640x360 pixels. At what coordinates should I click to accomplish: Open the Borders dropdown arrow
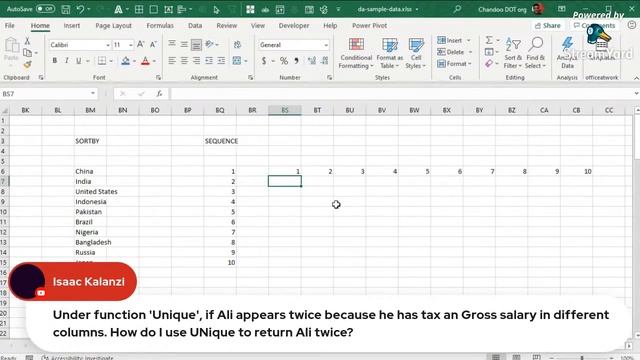point(111,61)
